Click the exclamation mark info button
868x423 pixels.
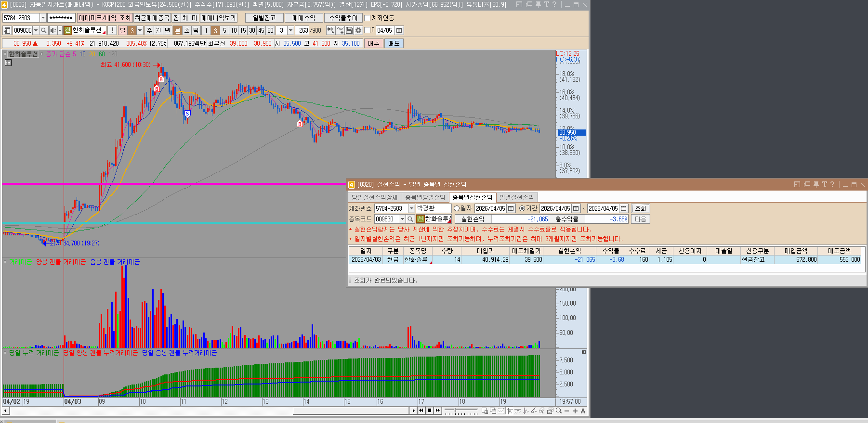pos(112,30)
